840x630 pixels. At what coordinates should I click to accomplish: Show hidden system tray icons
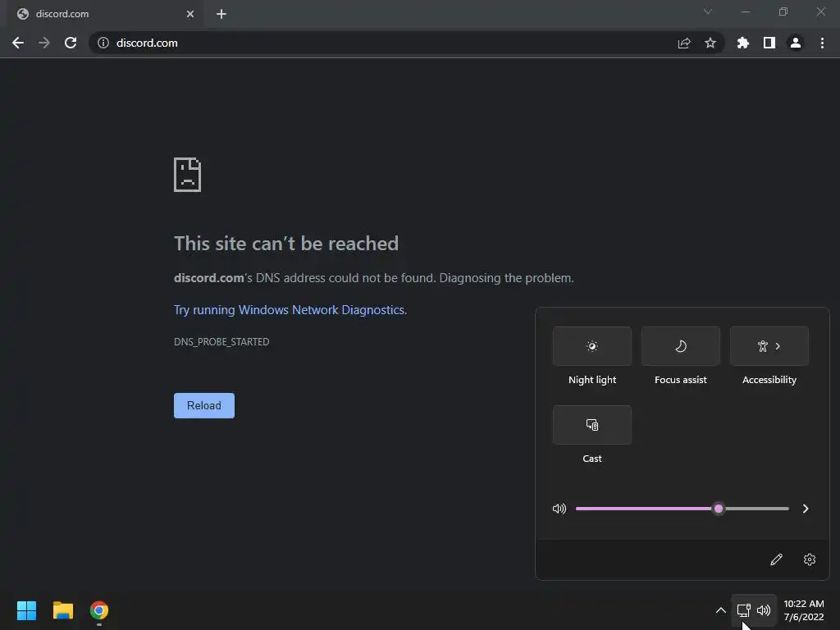tap(720, 610)
